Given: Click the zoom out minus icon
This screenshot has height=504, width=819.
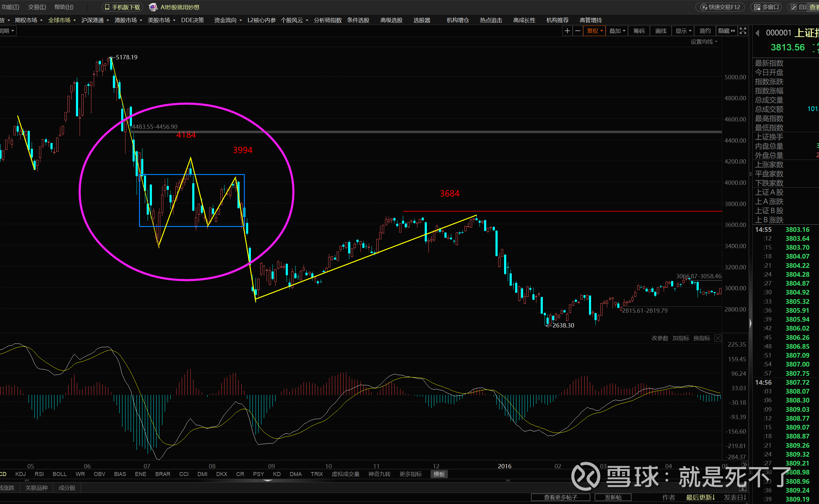Looking at the screenshot, I should coord(578,31).
